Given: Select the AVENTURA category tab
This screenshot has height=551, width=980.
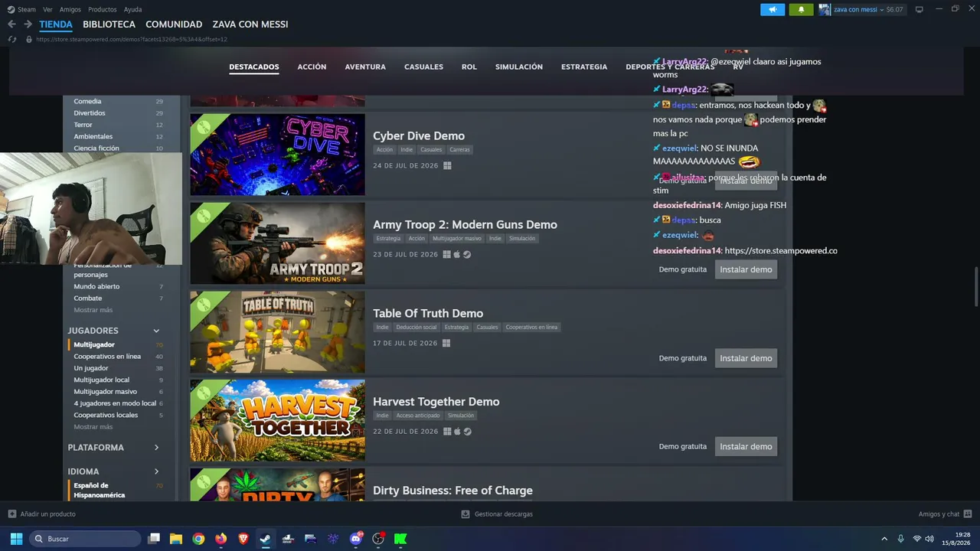Looking at the screenshot, I should click(365, 67).
